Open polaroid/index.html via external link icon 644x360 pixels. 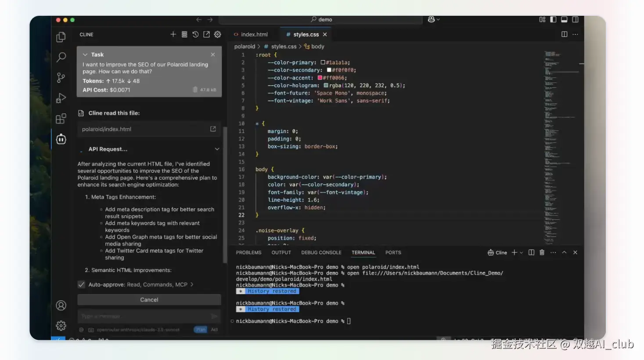tap(213, 129)
